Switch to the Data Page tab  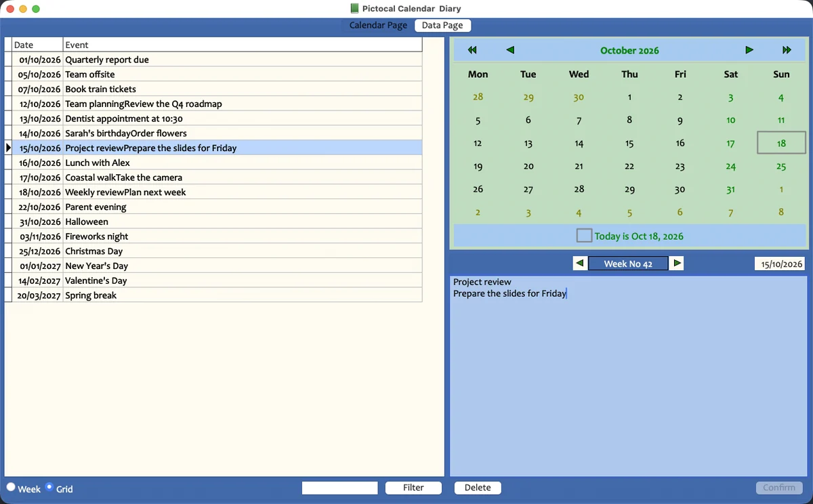(x=442, y=25)
